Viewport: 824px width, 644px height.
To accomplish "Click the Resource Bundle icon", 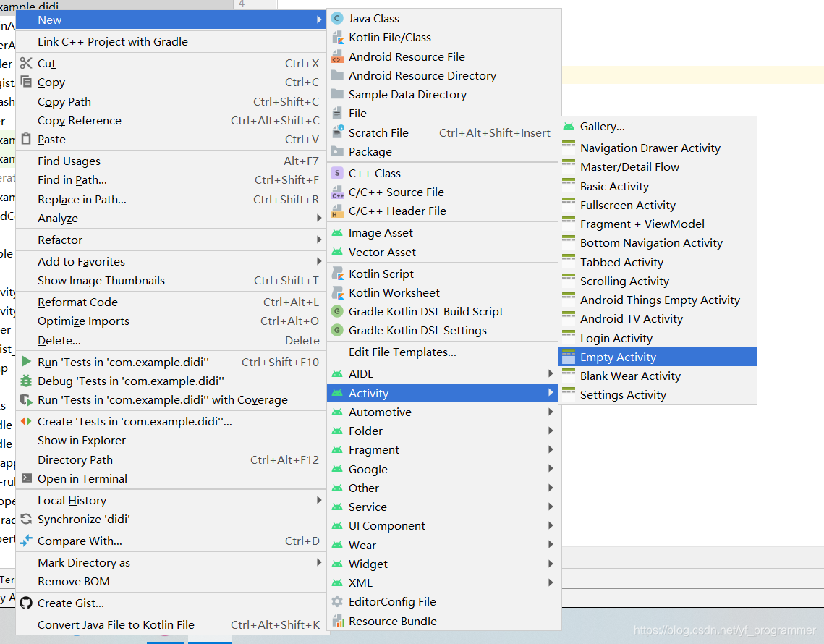I will click(x=337, y=621).
